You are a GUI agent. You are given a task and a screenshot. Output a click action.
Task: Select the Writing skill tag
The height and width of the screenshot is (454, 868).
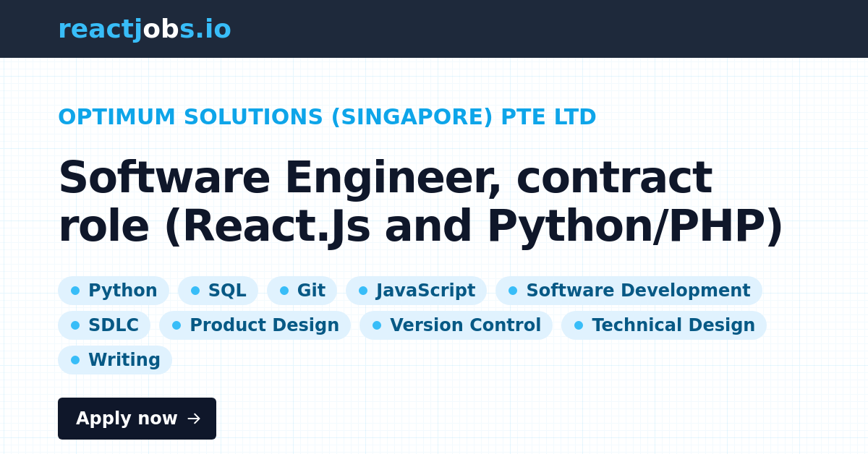tap(115, 359)
